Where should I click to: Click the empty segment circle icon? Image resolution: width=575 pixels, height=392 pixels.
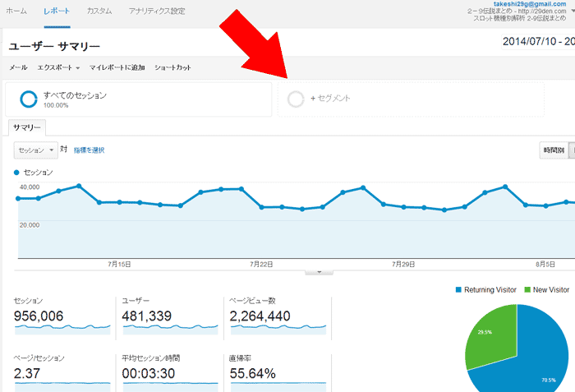coord(297,99)
